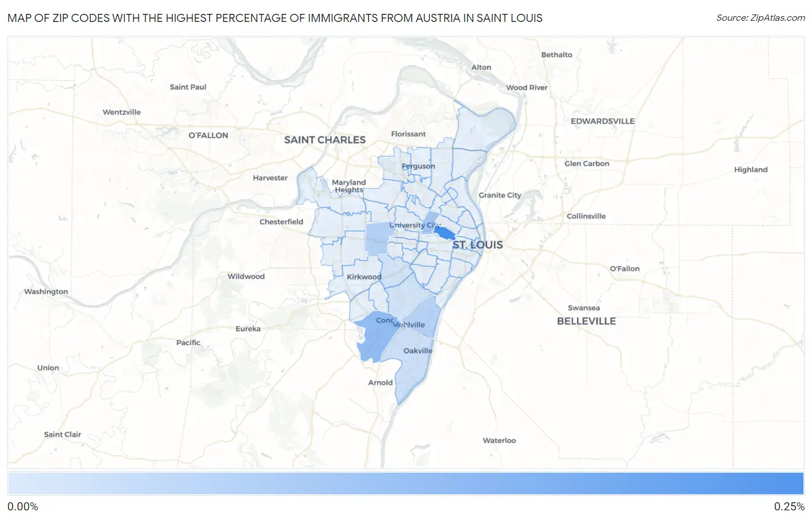Click the 'Chesterfield' map label
The height and width of the screenshot is (519, 812).
[281, 222]
